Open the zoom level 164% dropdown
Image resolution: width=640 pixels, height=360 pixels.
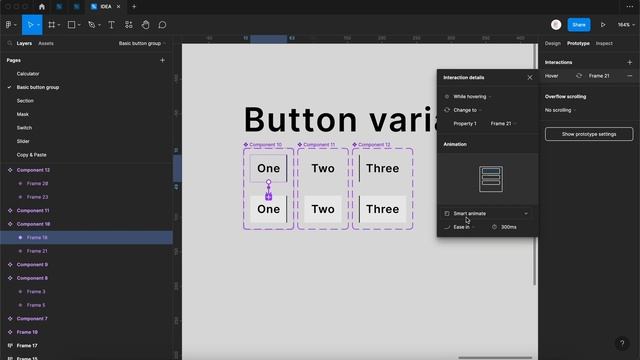coord(626,25)
